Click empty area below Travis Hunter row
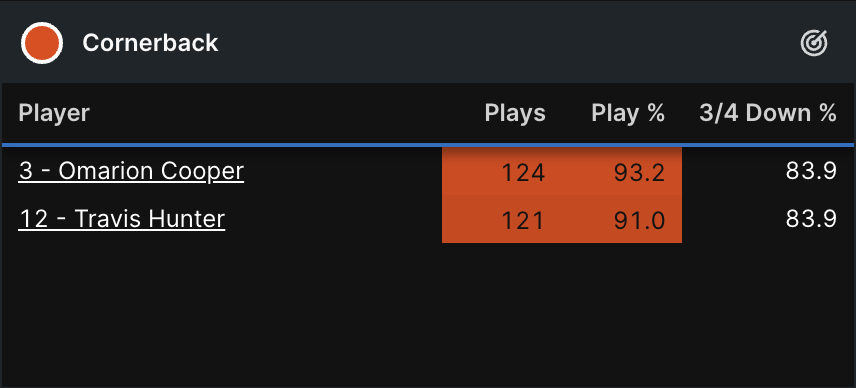 [428, 314]
